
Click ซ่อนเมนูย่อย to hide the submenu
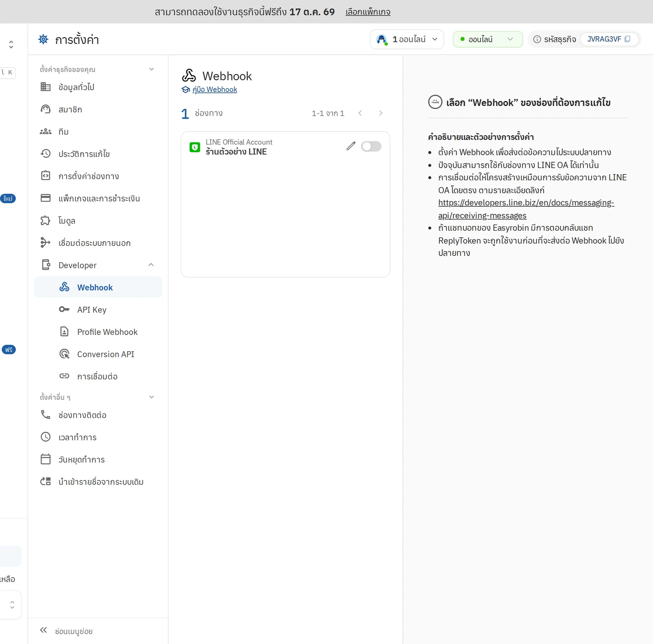coord(74,631)
